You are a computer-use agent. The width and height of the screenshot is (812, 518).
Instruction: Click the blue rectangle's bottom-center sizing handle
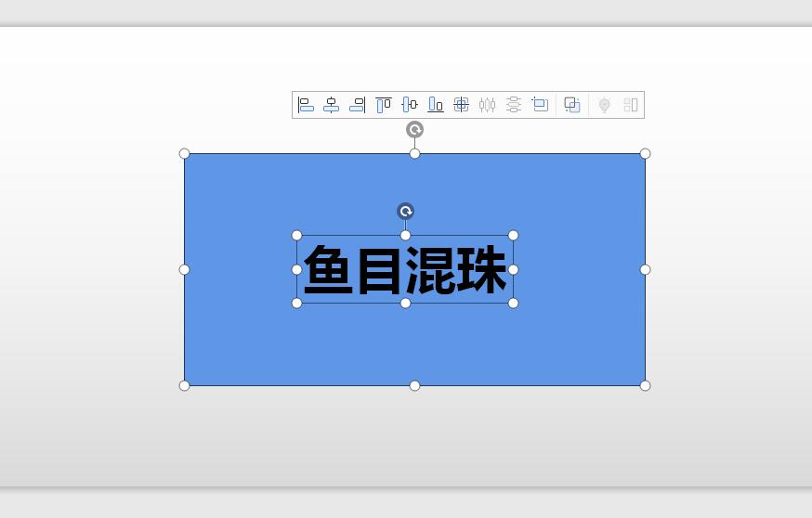tap(414, 385)
